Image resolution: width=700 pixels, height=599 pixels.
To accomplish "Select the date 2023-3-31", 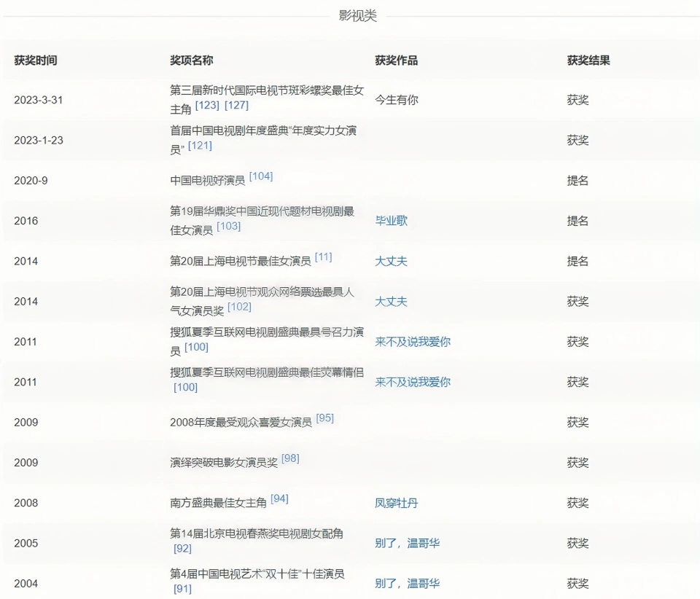I will pos(39,100).
